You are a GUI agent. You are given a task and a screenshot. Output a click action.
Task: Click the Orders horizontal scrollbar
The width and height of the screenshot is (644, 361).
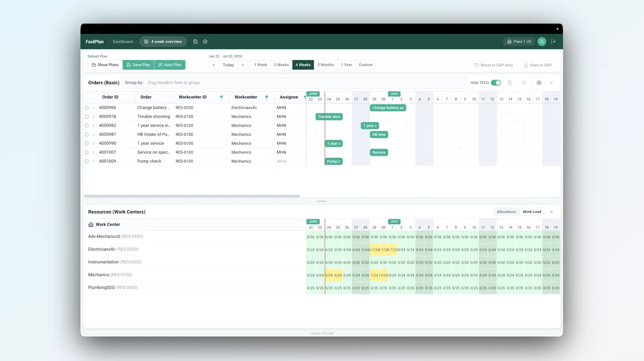point(191,196)
